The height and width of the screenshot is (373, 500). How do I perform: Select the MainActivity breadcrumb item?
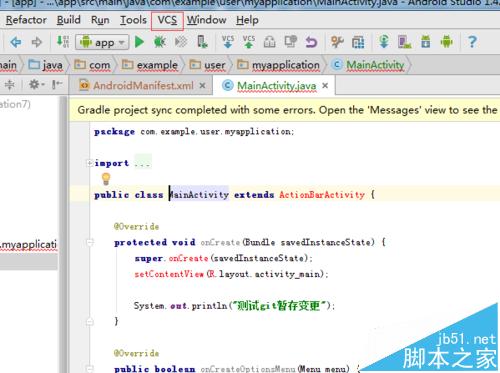click(x=369, y=65)
